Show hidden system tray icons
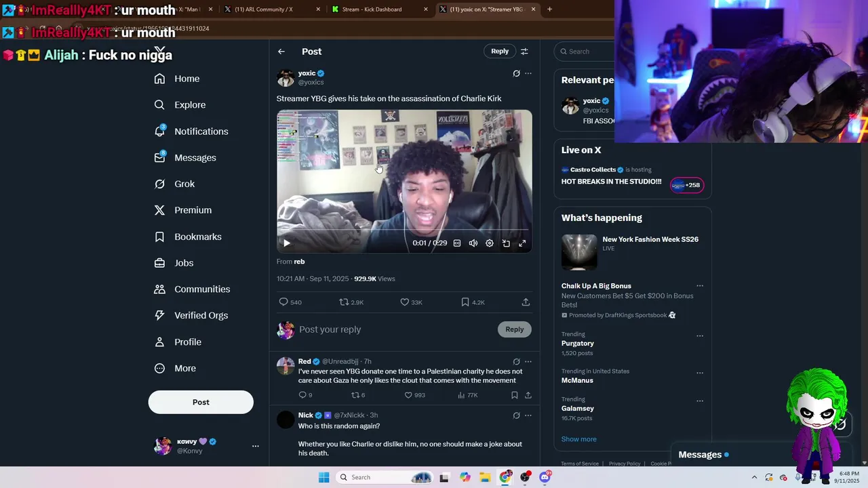Screen dimensions: 868x488 point(754,477)
